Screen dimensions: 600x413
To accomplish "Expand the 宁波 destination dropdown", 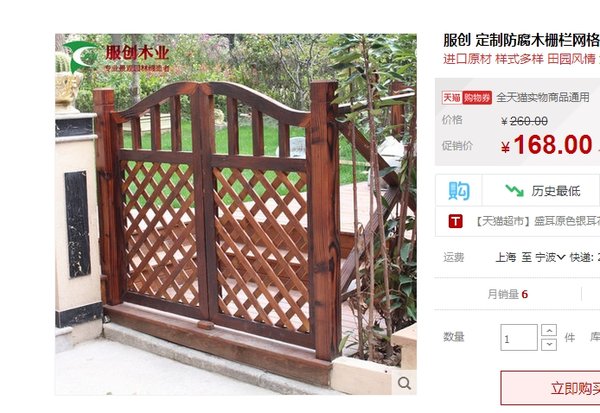I will coord(550,257).
